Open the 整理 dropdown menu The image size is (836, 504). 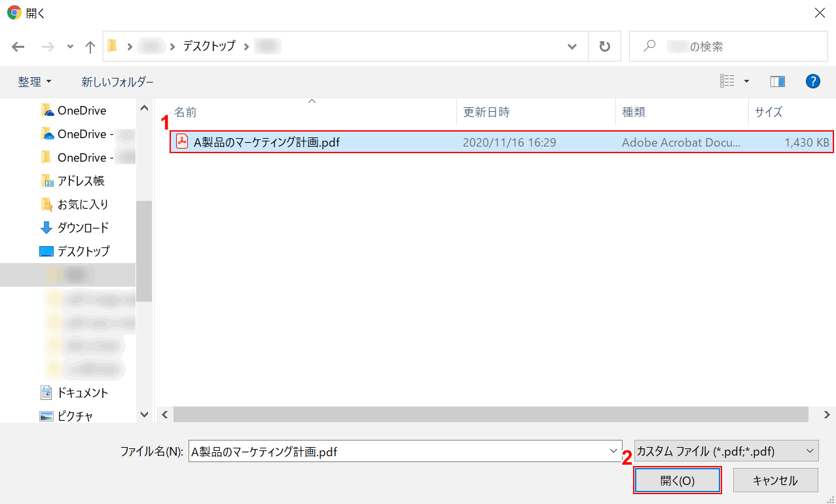[x=35, y=82]
